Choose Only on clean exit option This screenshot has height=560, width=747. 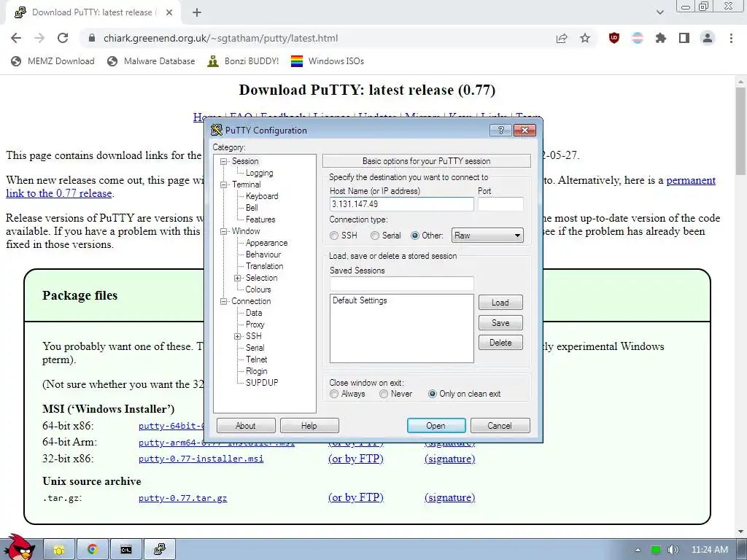tap(432, 394)
